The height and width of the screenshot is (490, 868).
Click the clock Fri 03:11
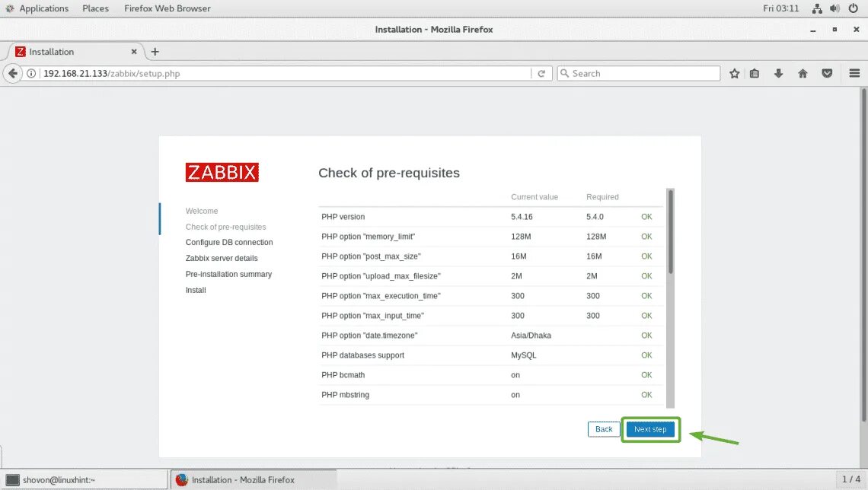(x=780, y=8)
